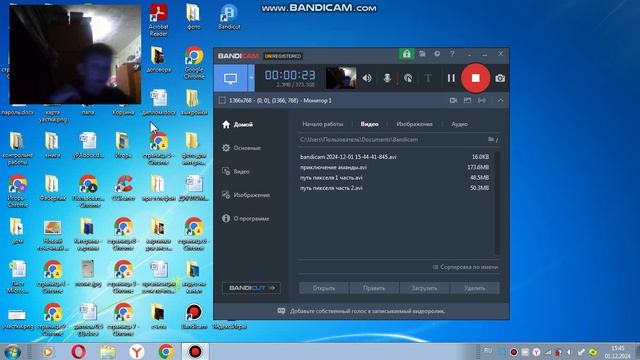Open the диплом.docx desktop file
This screenshot has height=360, width=640.
[159, 102]
